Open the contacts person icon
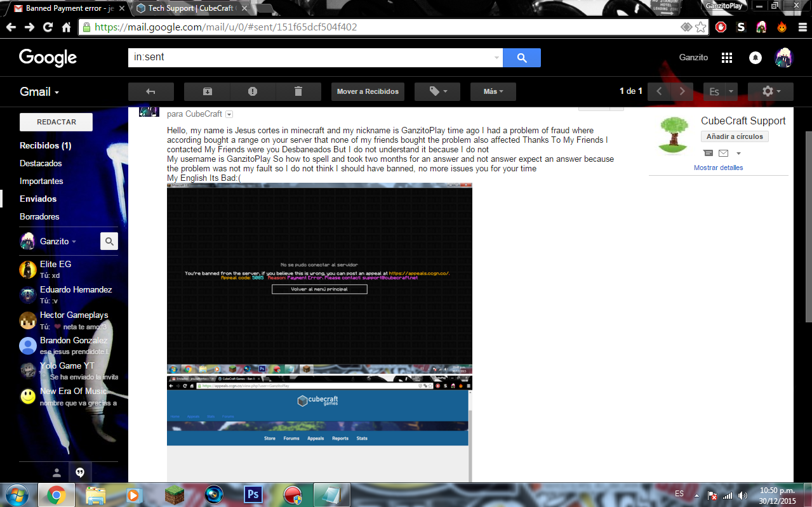This screenshot has width=812, height=507. click(x=57, y=472)
